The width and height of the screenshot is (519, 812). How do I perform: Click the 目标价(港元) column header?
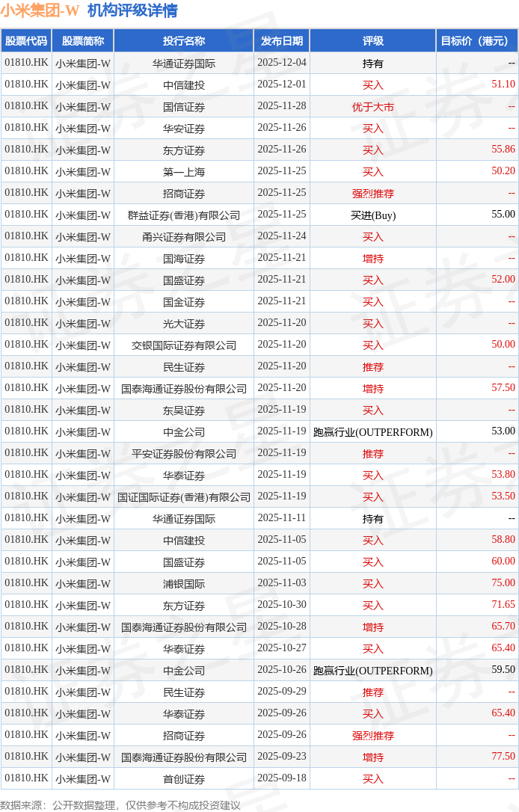click(x=477, y=41)
